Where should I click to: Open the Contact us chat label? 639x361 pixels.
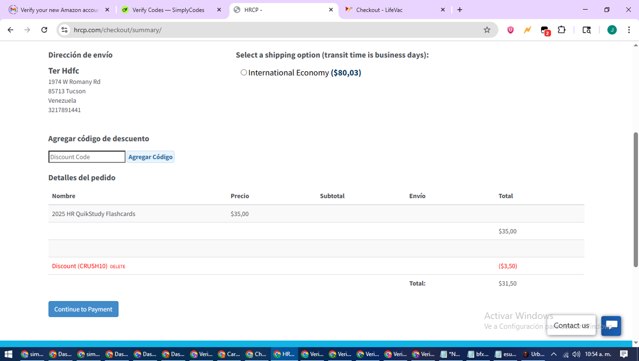click(x=571, y=325)
